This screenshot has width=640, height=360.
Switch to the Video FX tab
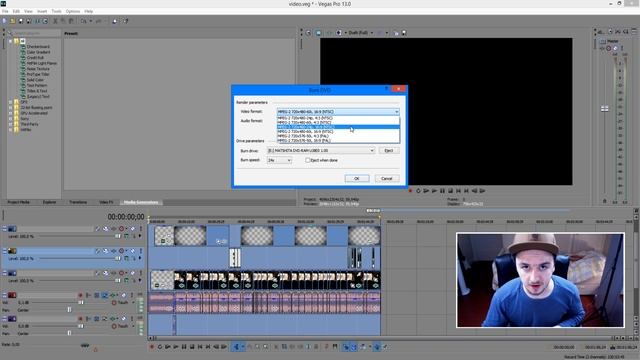(106, 202)
